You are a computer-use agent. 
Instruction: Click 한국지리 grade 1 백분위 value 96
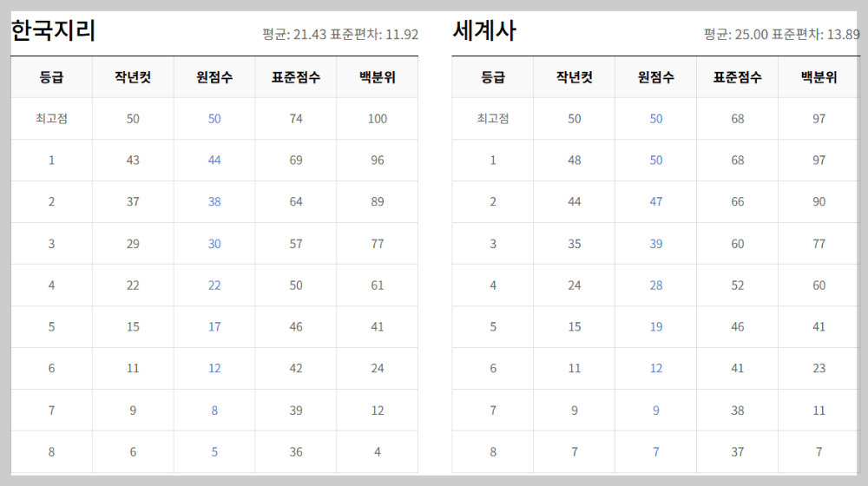pyautogui.click(x=378, y=160)
